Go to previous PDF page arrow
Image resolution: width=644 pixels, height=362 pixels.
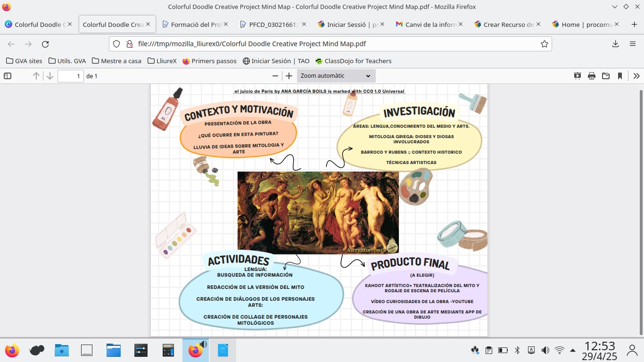pos(36,76)
